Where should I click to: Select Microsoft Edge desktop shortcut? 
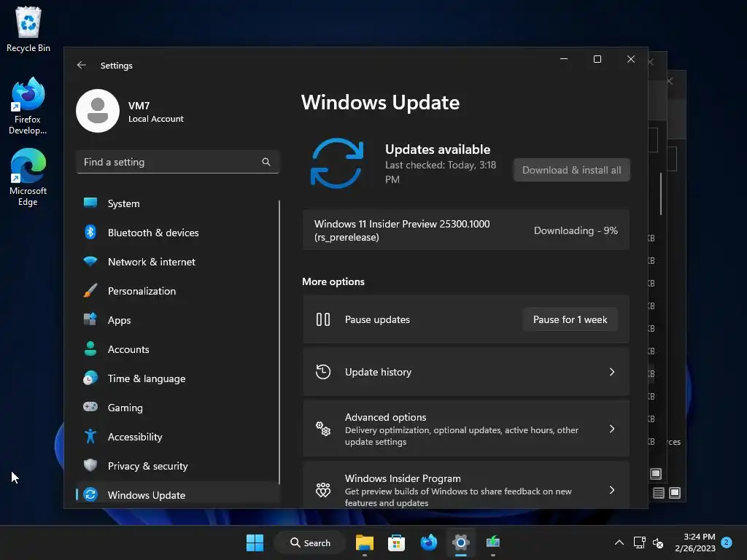28,177
